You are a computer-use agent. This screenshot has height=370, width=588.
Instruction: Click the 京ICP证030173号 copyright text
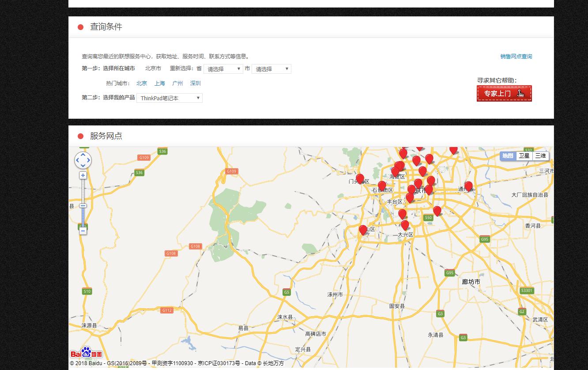coord(219,363)
